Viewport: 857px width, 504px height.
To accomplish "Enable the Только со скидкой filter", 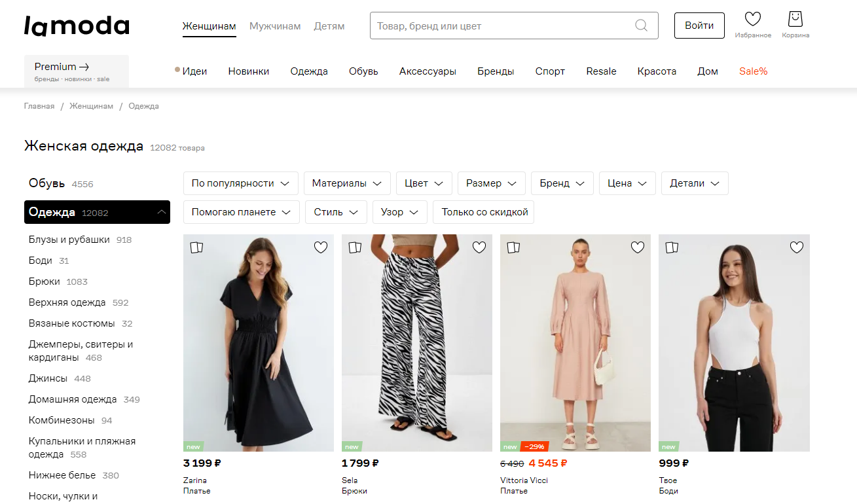I will point(484,212).
